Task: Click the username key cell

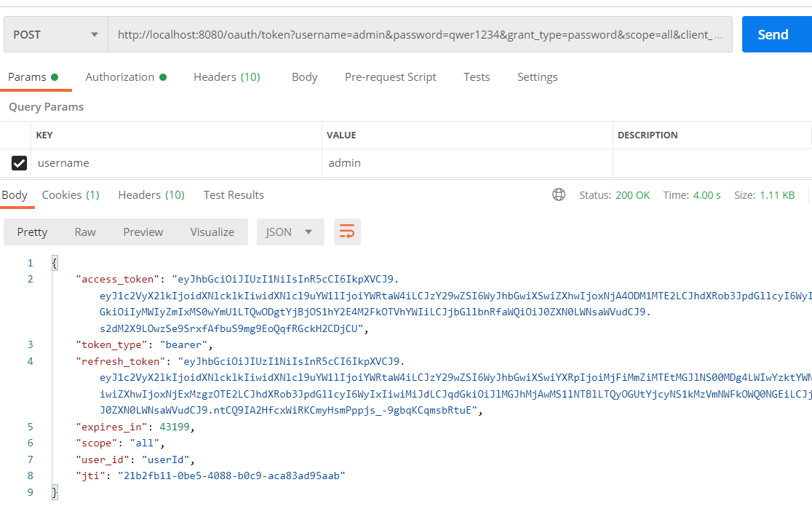Action: click(x=176, y=163)
